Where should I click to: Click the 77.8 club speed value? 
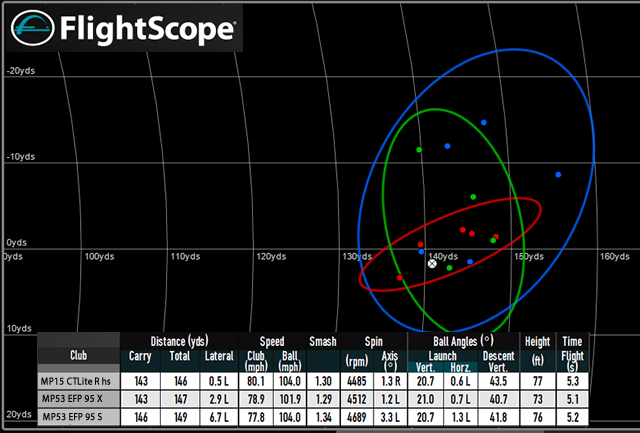click(x=256, y=417)
